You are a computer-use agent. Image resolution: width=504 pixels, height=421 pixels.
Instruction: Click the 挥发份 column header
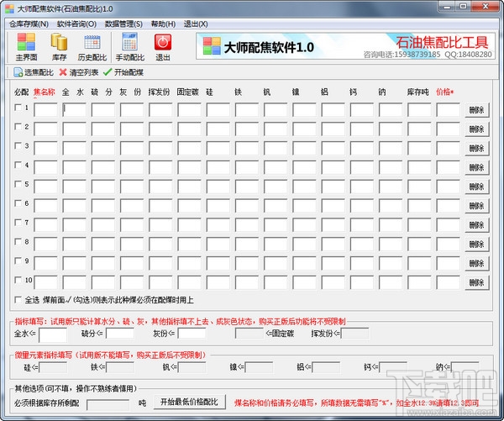(x=159, y=92)
